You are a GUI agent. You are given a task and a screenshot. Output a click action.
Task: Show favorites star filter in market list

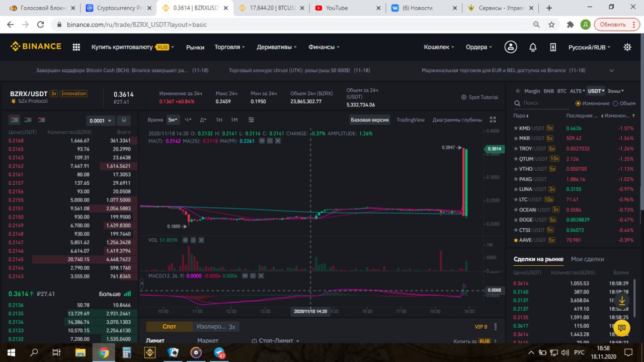pos(517,91)
